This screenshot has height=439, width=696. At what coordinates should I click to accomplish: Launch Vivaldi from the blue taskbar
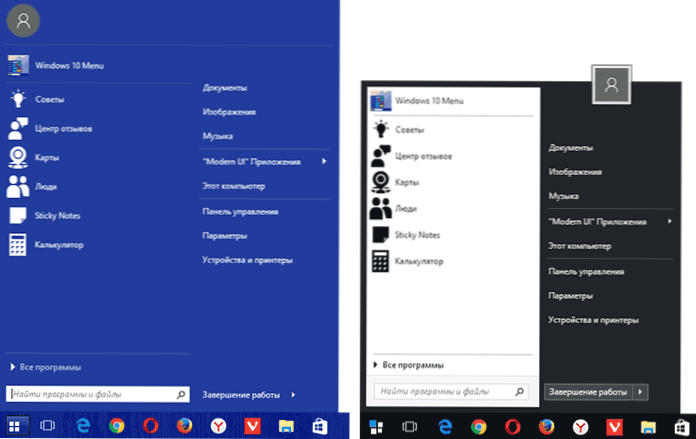click(253, 426)
